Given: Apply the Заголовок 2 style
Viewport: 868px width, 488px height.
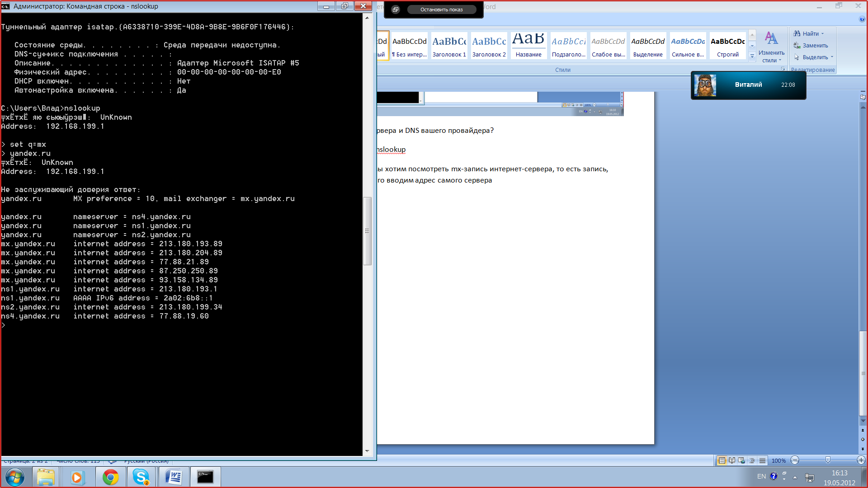Looking at the screenshot, I should [x=489, y=46].
